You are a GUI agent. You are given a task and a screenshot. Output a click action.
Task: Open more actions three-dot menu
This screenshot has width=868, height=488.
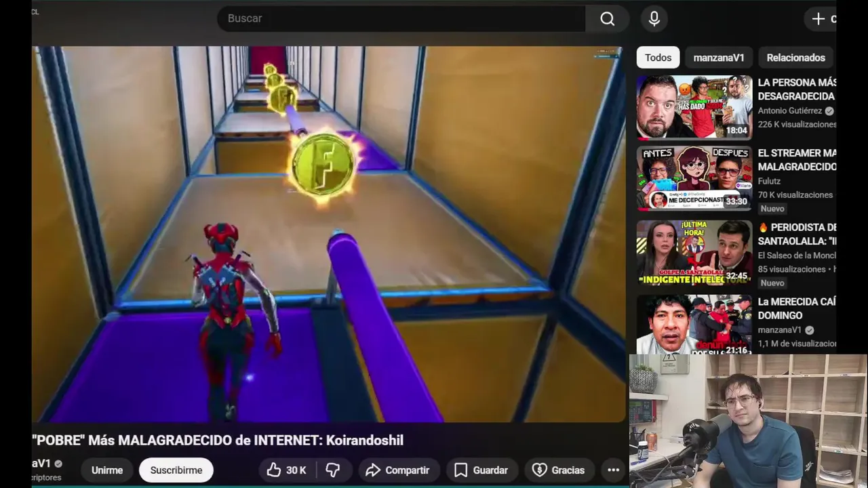(613, 470)
